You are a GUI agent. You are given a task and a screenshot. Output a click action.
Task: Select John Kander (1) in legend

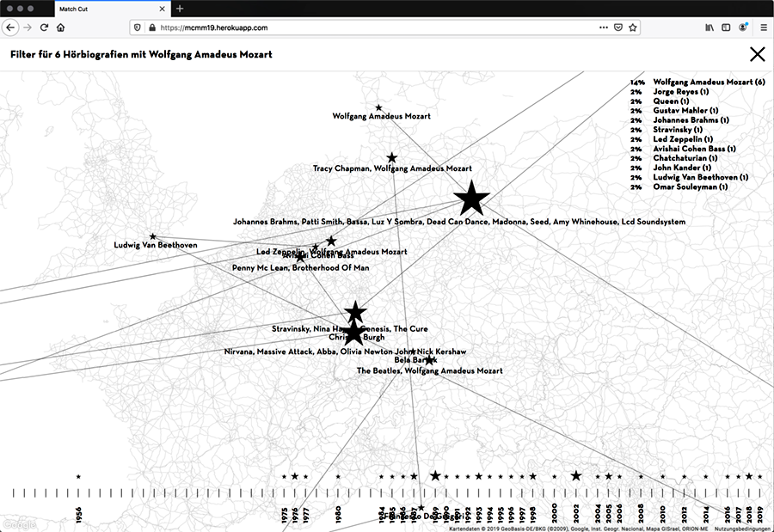(682, 168)
